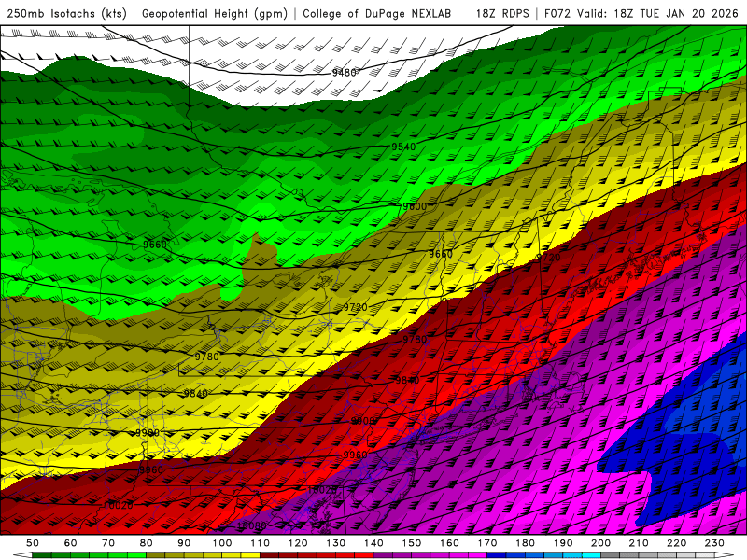Click the 9780 contour label over the yellow shading
Viewport: 747px width, 560px height.
[206, 357]
